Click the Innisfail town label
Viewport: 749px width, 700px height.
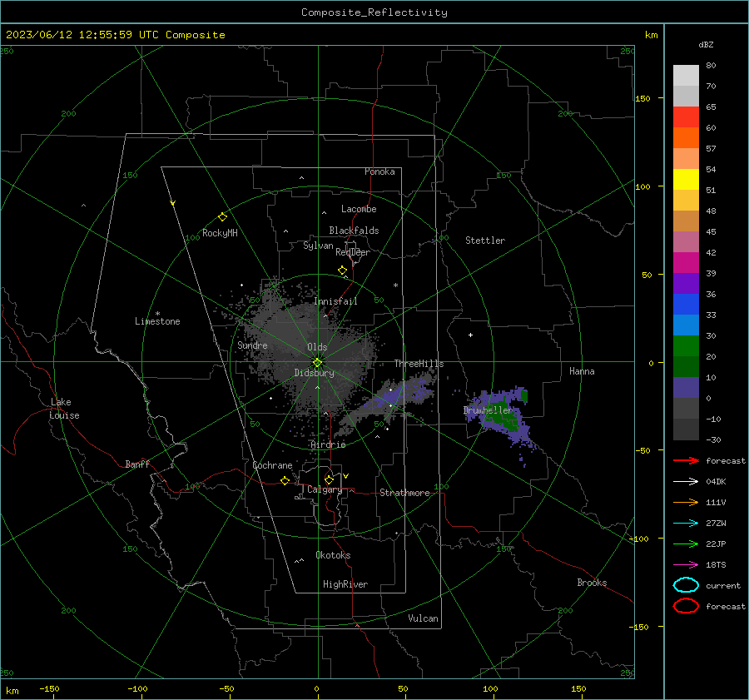[335, 301]
